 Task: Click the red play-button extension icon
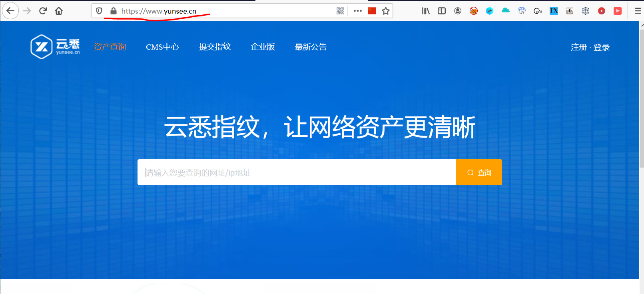coord(618,11)
